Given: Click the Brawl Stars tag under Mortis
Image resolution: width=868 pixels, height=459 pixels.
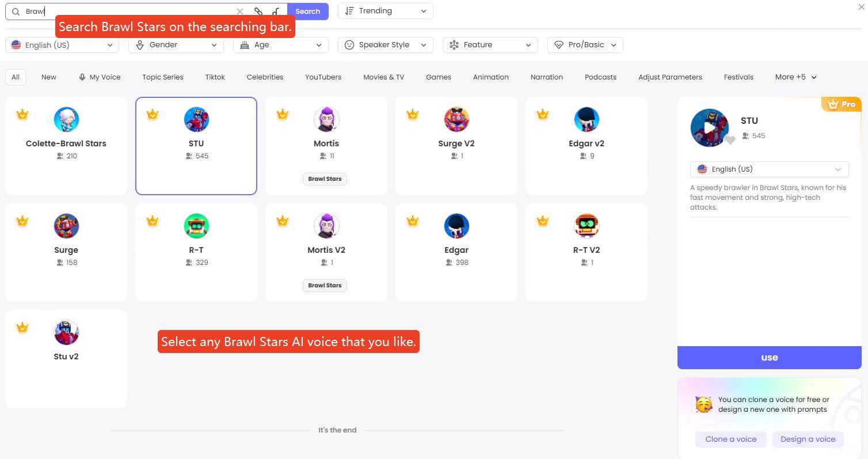Looking at the screenshot, I should 325,179.
